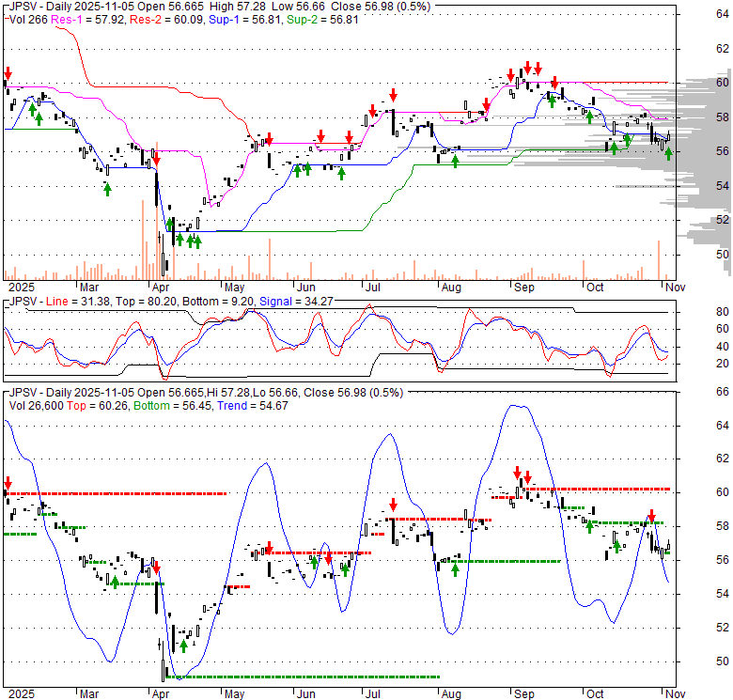Click the red arrow in May on bottom chart
Image resolution: width=733 pixels, height=700 pixels.
point(269,548)
